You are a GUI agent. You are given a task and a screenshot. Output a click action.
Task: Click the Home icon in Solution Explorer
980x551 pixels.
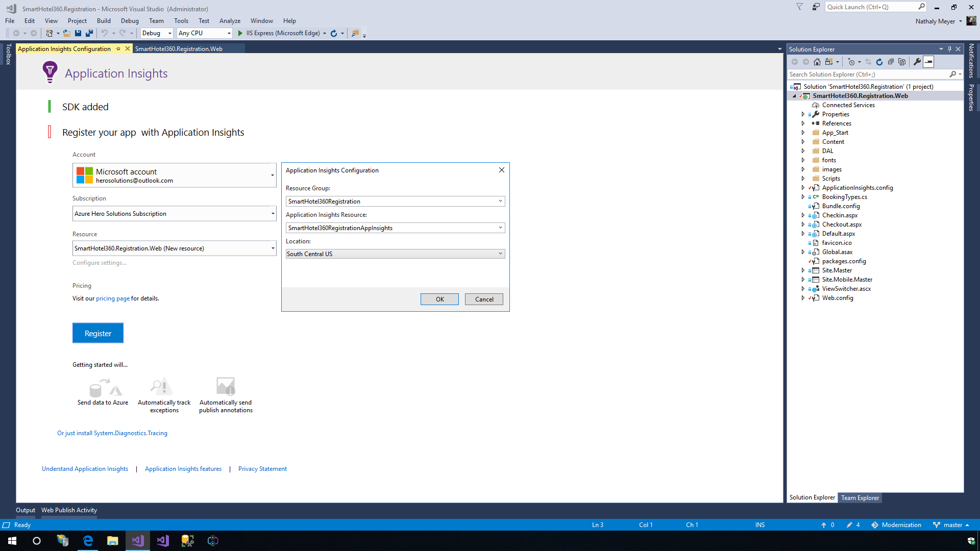pos(817,62)
